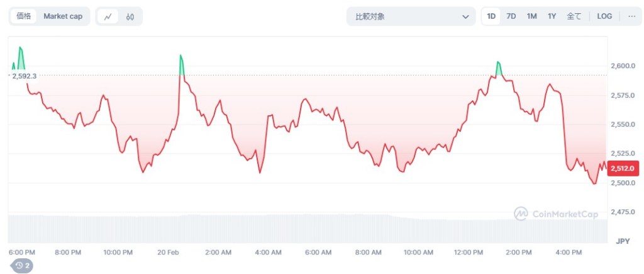This screenshot has height=274, width=644.
Task: Select the 価格 price view
Action: click(23, 16)
